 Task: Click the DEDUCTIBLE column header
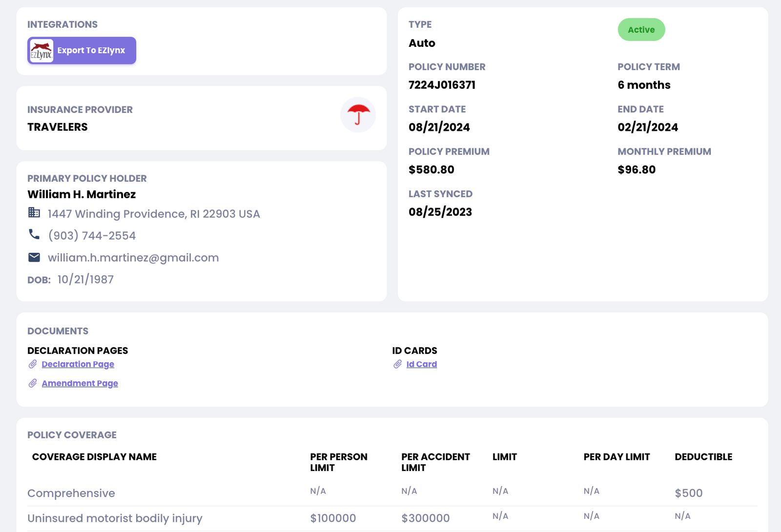click(703, 457)
